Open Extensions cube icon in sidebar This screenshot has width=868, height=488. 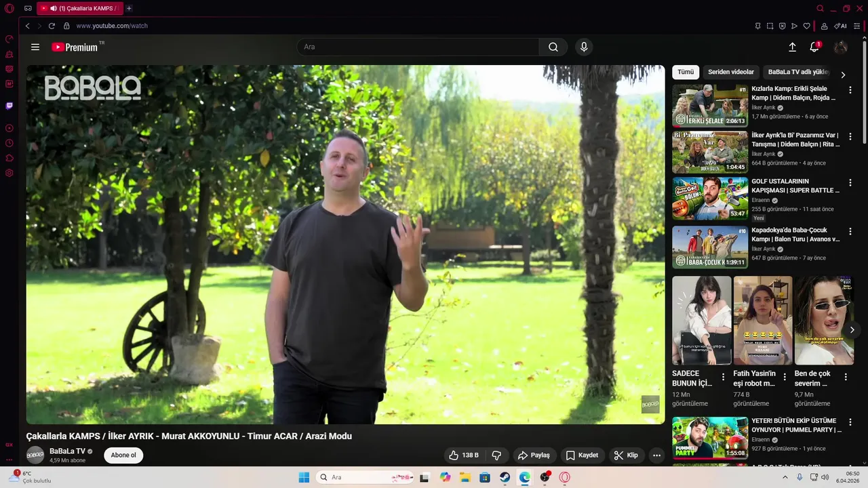(9, 158)
